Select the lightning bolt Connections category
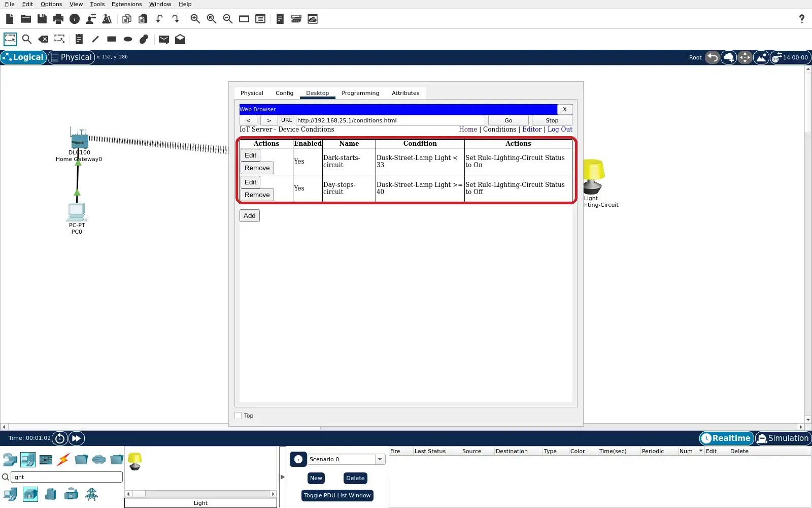This screenshot has width=812, height=508. [63, 460]
